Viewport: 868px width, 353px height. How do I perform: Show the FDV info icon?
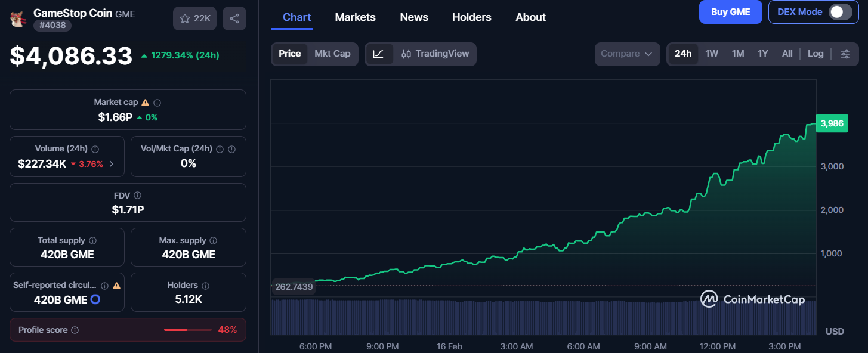tap(138, 196)
